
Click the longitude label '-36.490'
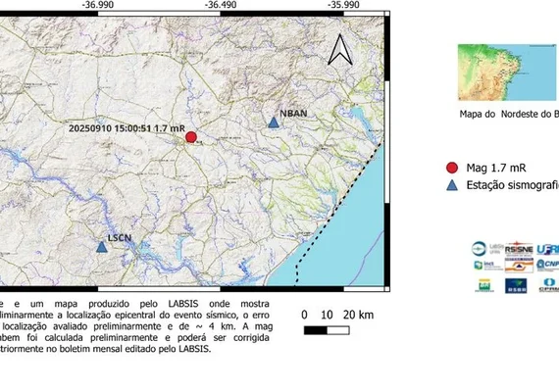pos(221,5)
